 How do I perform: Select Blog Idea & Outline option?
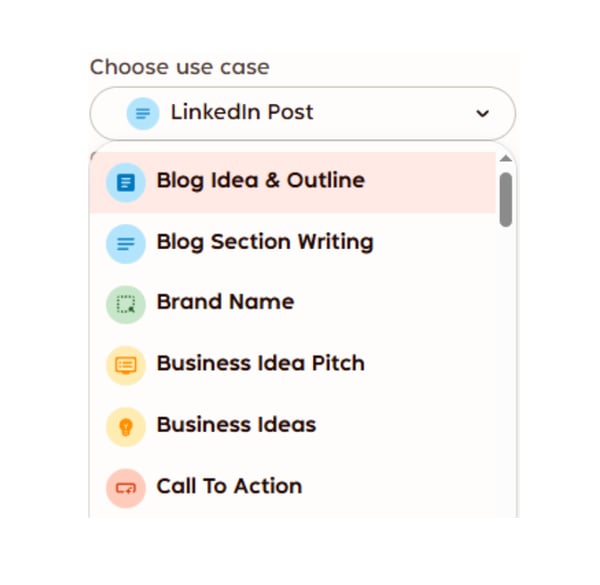click(x=293, y=183)
